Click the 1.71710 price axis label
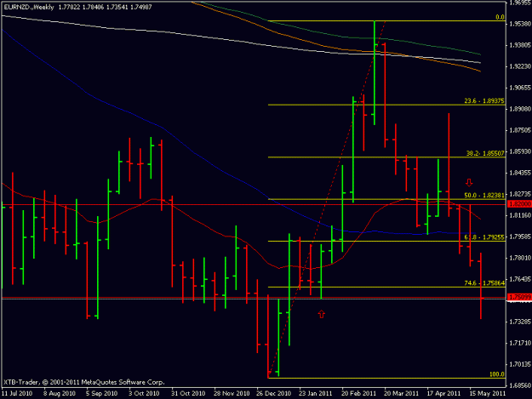This screenshot has height=399, width=532. coord(520,343)
